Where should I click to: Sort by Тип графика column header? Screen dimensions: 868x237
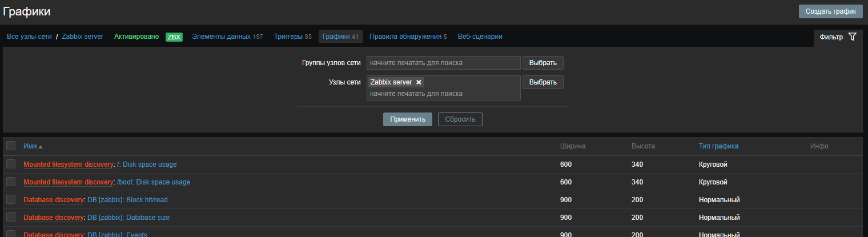(x=718, y=146)
